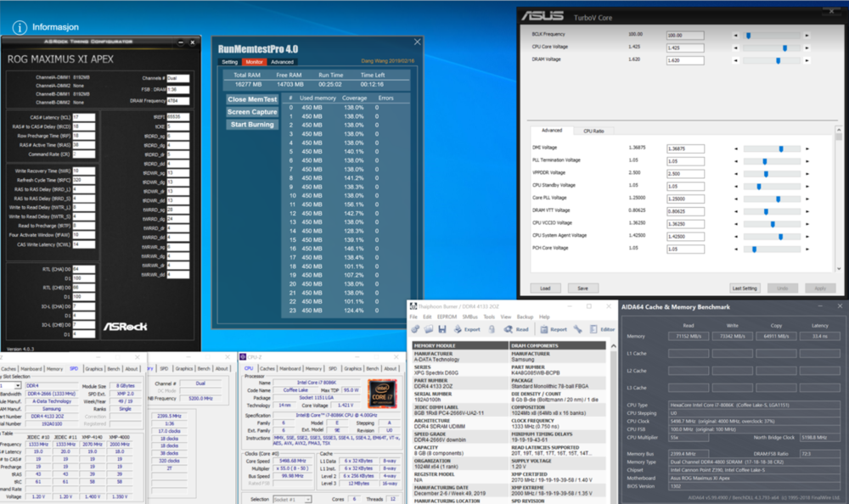Open the memory slot selection dropdown in CPU-Z SPD
Image resolution: width=849 pixels, height=504 pixels.
click(18, 385)
